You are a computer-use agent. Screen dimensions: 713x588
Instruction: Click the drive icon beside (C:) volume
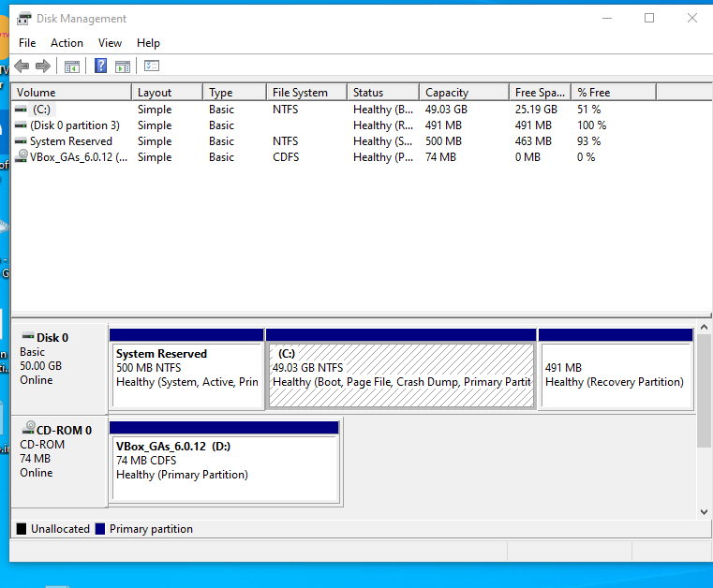click(x=21, y=110)
